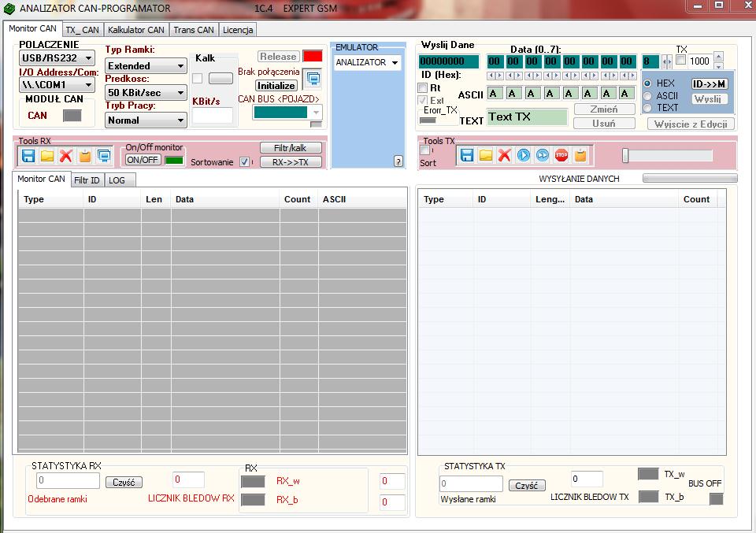Switch to the Kalkulator CAN tab
The height and width of the screenshot is (533, 756).
(136, 30)
